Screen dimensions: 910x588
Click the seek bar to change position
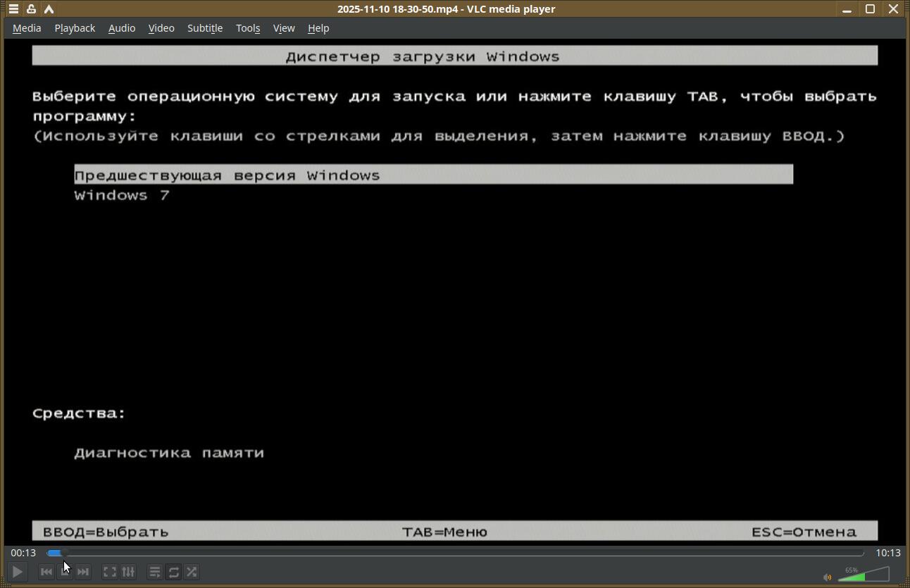455,553
